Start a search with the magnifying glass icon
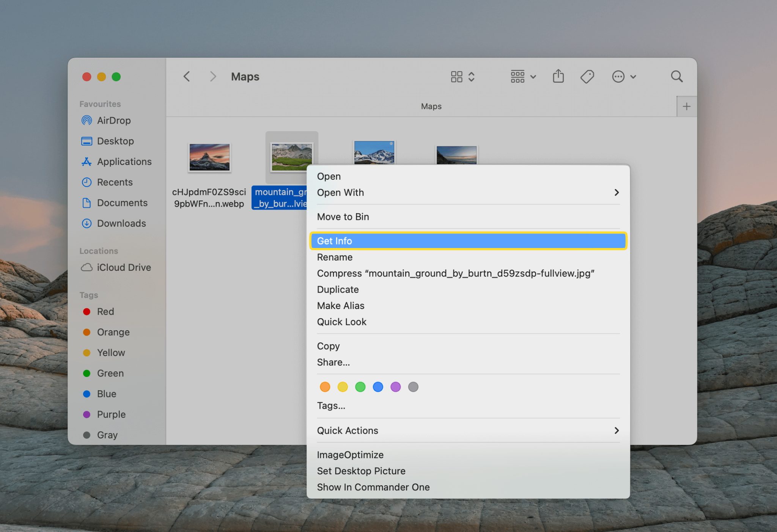The width and height of the screenshot is (777, 532). pos(677,76)
